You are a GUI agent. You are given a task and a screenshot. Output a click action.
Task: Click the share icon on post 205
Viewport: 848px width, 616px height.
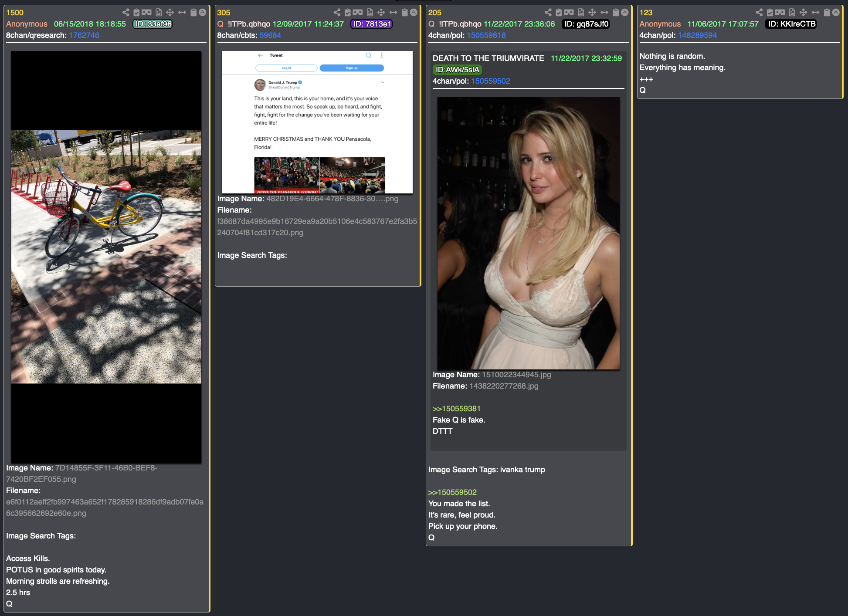point(548,12)
